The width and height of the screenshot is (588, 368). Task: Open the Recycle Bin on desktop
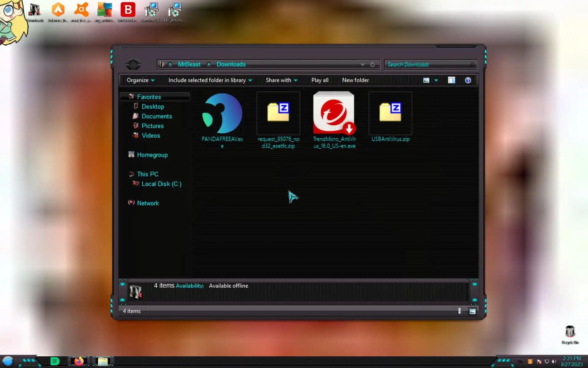pos(570,332)
